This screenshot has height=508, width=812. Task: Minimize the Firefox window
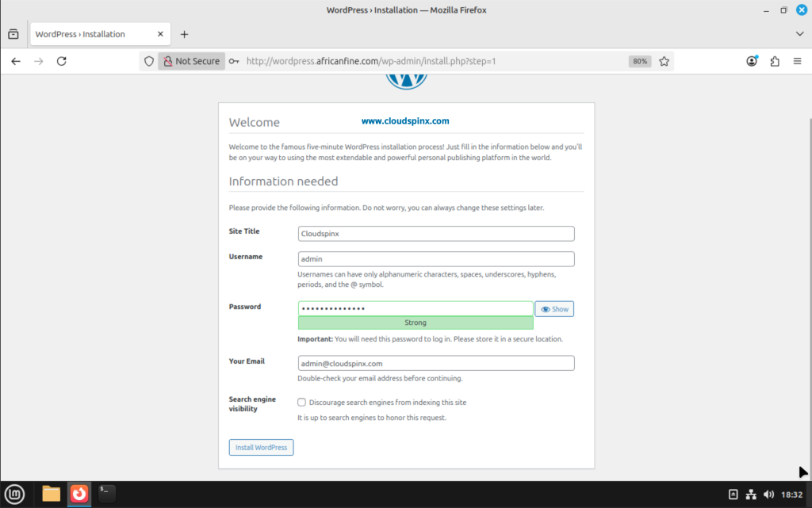click(766, 10)
